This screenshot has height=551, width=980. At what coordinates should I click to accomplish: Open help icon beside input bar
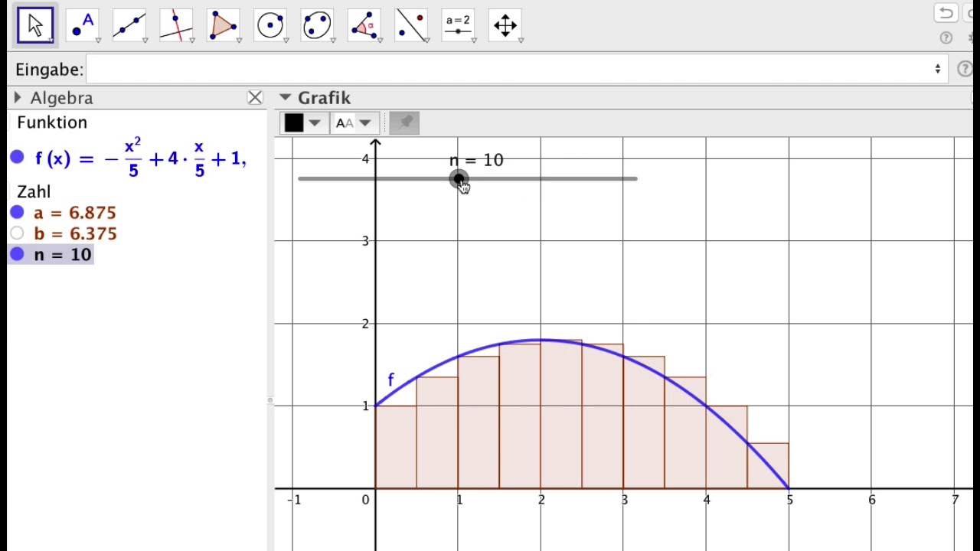click(x=965, y=70)
